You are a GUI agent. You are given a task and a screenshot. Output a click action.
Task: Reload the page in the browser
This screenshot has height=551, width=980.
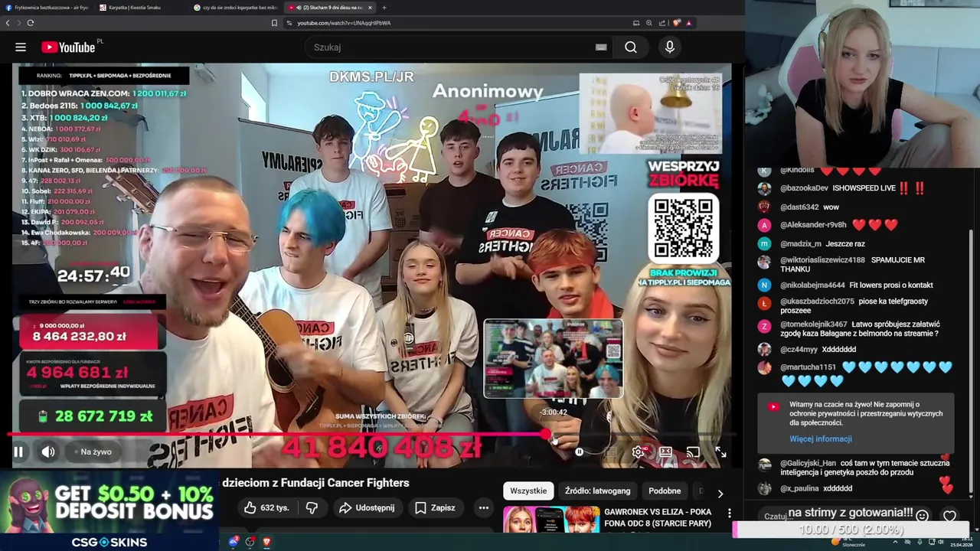click(x=31, y=23)
